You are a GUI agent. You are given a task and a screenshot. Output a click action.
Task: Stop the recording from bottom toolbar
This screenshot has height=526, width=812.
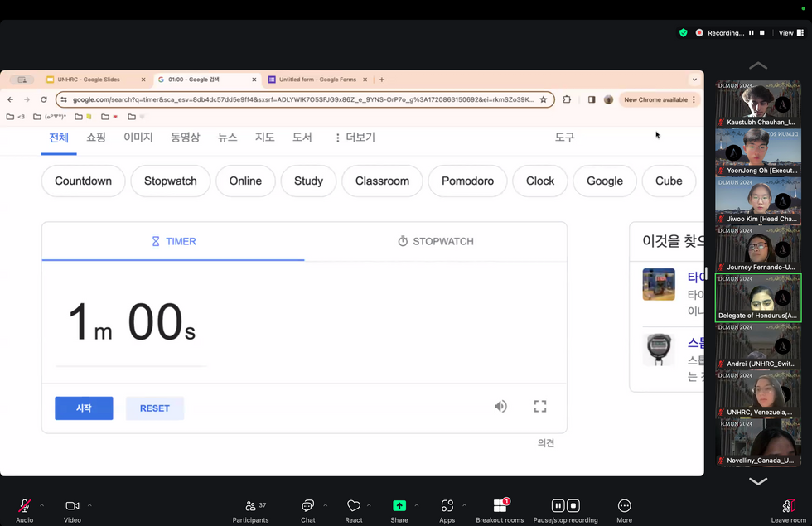coord(573,505)
